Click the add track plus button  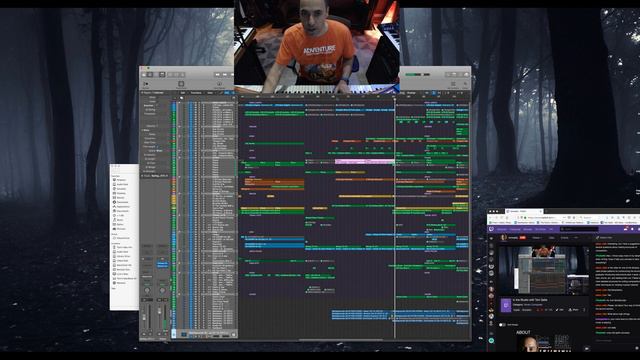point(174,98)
